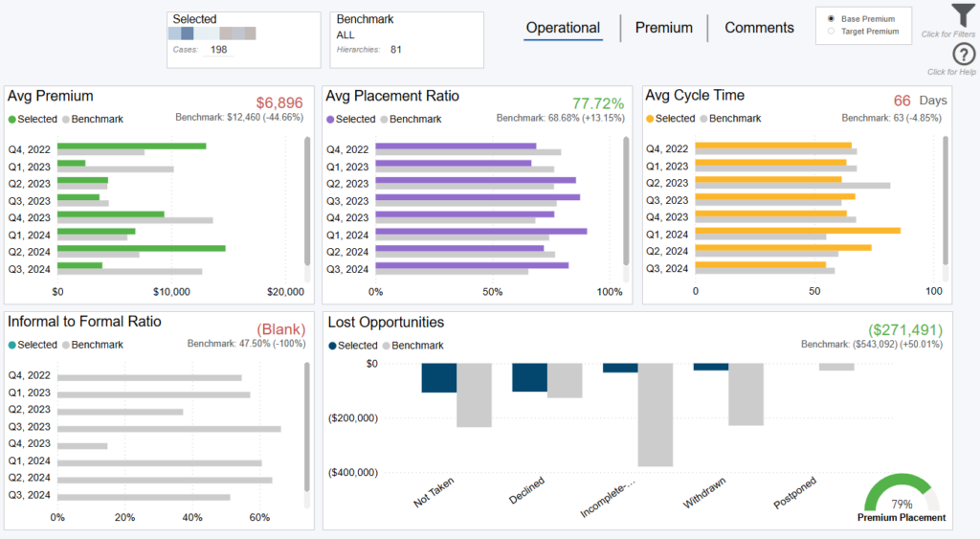Click the Q4, 2022 label in Avg Premium
Viewport: 980px width, 539px height.
pos(28,149)
